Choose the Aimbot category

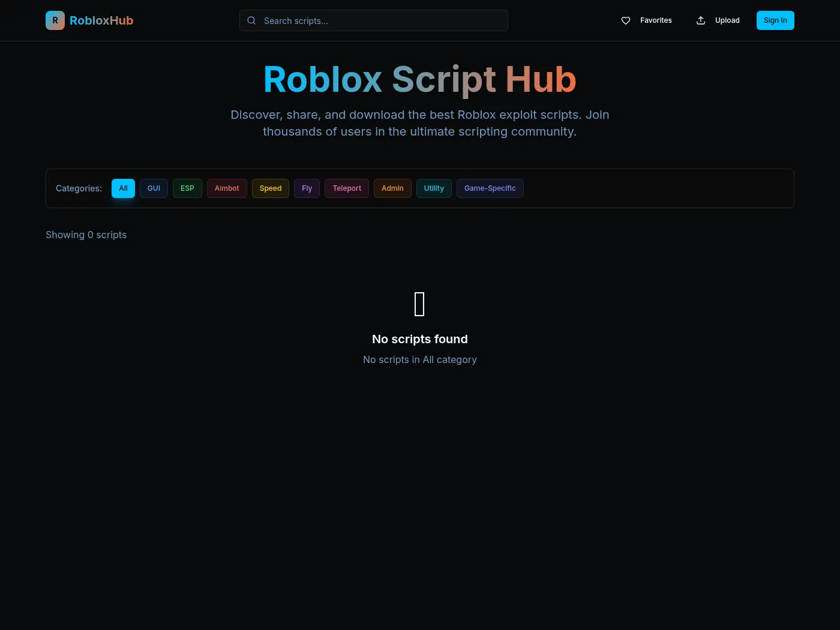227,188
